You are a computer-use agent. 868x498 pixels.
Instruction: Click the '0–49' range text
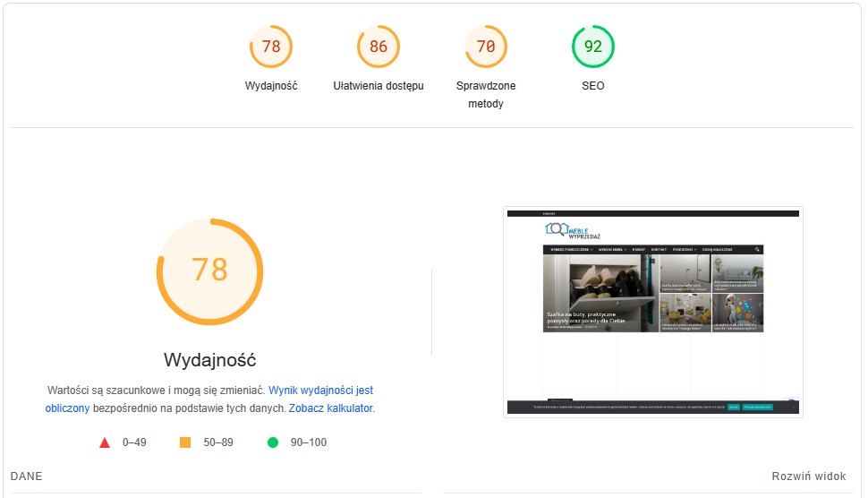[x=134, y=442]
